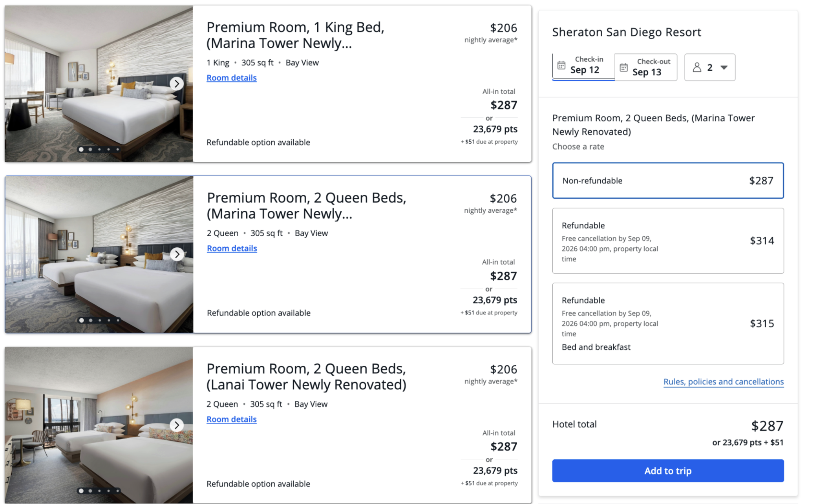Image resolution: width=819 pixels, height=504 pixels.
Task: View next photo of Lanai Tower room
Action: (x=177, y=425)
